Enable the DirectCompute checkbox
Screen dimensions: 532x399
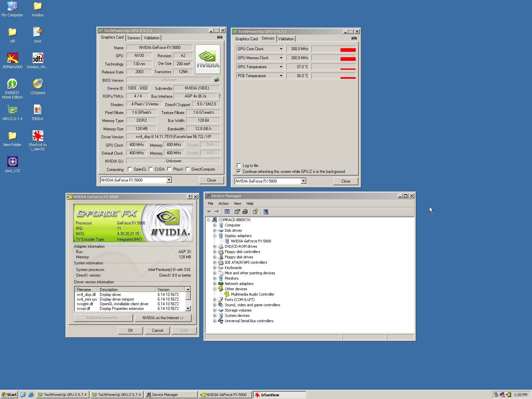188,169
